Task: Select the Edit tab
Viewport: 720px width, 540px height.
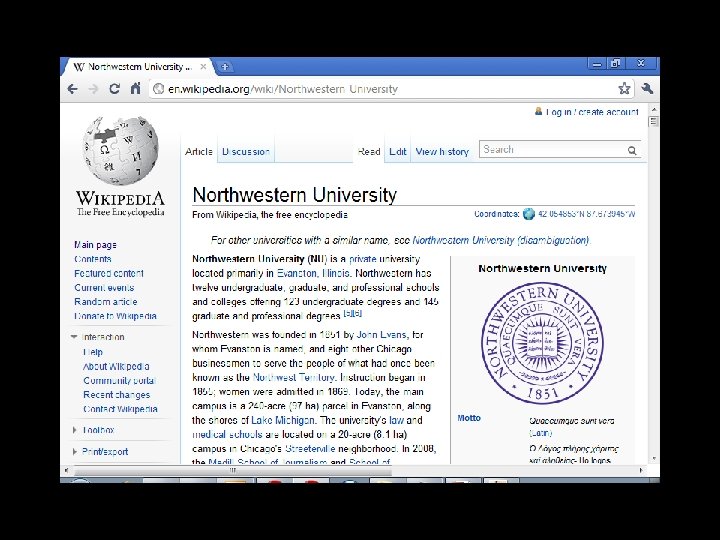Action: pyautogui.click(x=398, y=152)
